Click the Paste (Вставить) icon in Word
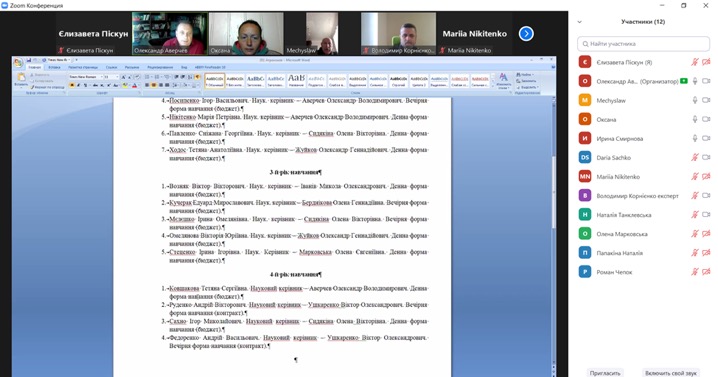 [21, 78]
